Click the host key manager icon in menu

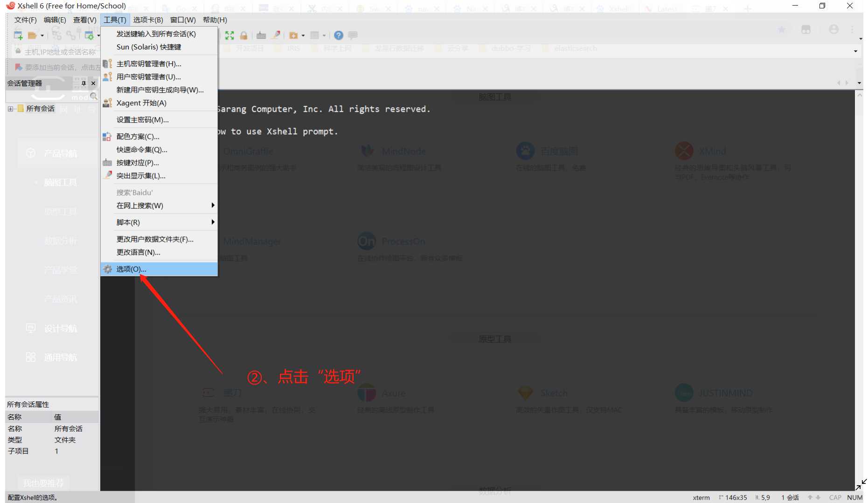pos(107,63)
